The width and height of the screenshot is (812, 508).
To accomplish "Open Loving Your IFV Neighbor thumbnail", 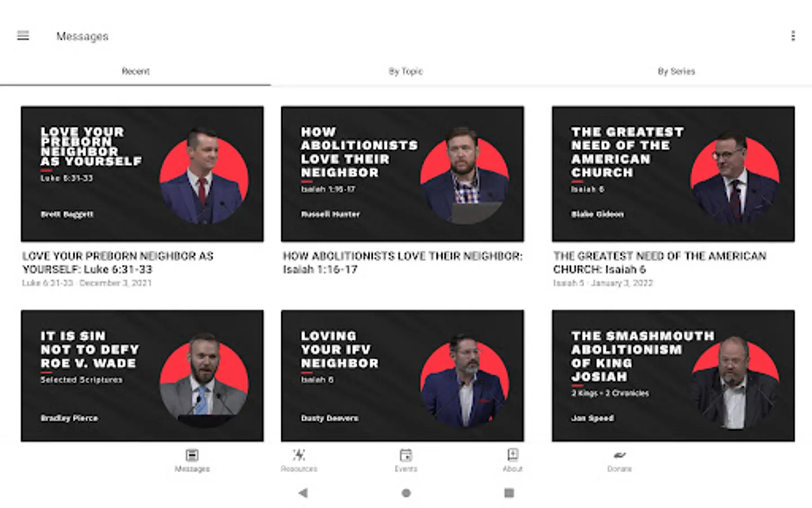I will point(402,375).
